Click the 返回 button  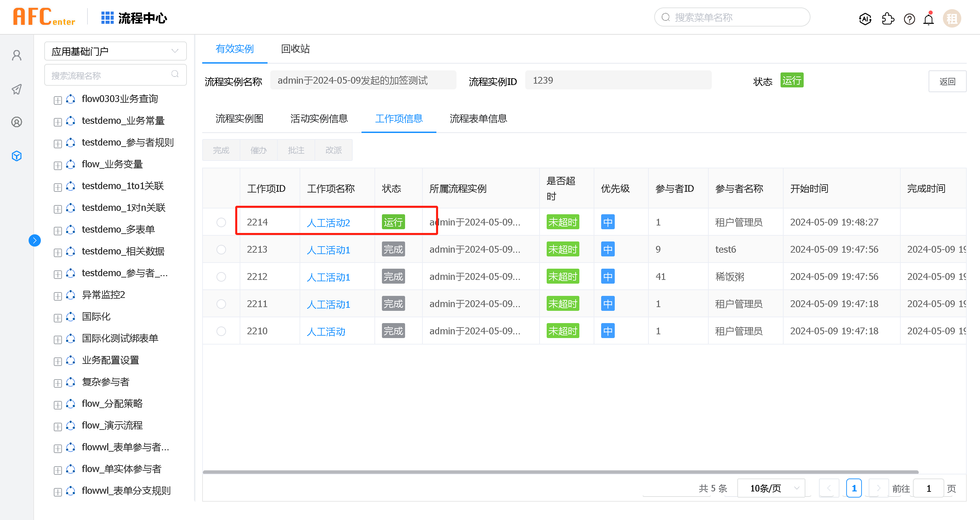pyautogui.click(x=947, y=81)
